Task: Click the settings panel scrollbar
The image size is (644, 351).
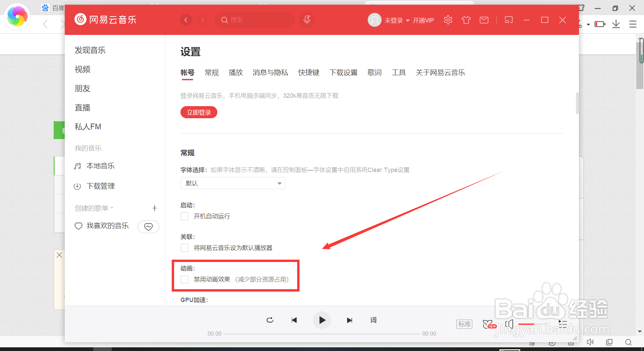Action: [577, 103]
